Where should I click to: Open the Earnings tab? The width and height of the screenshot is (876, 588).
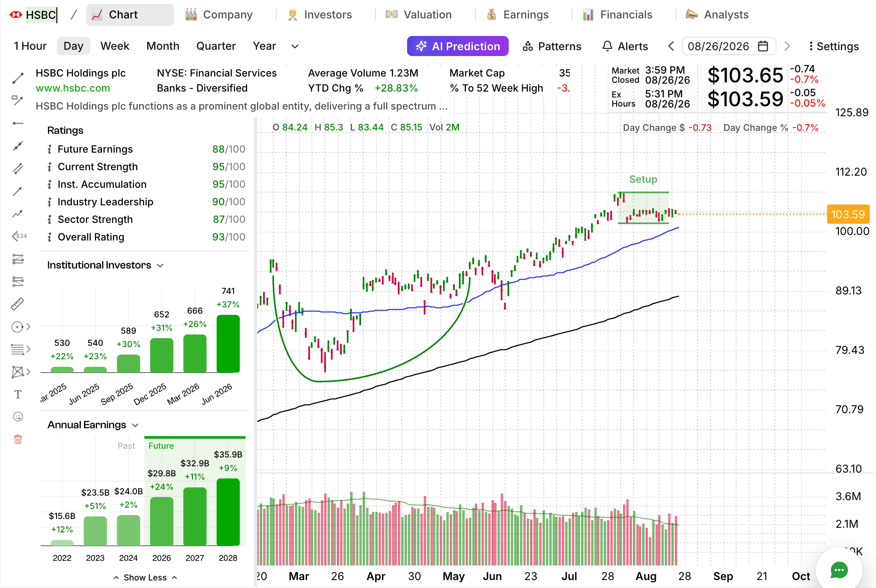(x=517, y=15)
